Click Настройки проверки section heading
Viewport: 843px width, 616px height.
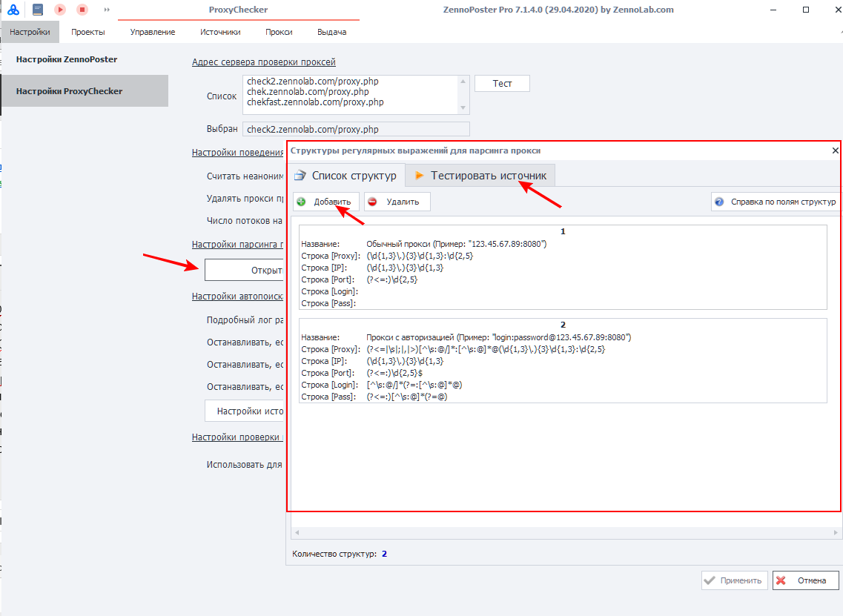pyautogui.click(x=238, y=437)
